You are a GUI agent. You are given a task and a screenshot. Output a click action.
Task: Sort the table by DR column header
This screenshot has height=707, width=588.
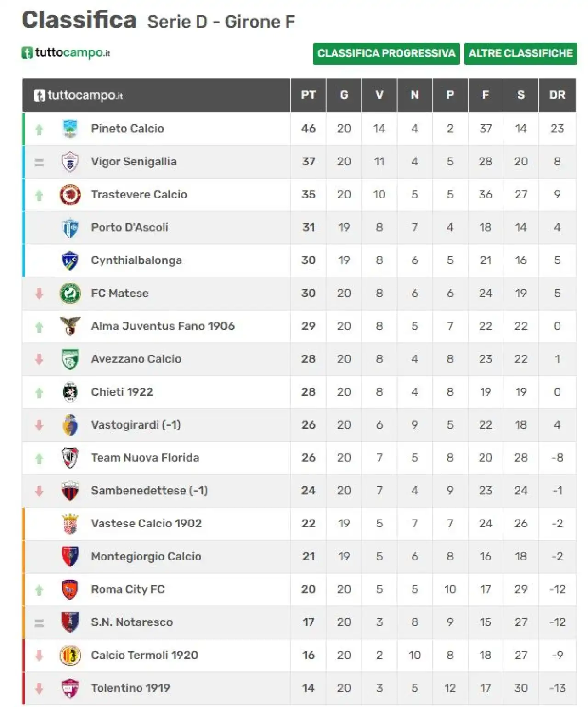point(557,95)
